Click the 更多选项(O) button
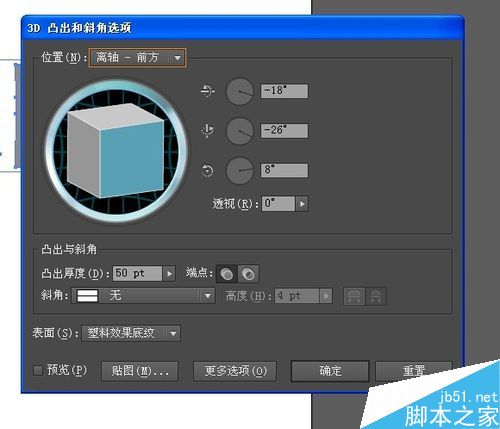This screenshot has height=429, width=500. (235, 371)
